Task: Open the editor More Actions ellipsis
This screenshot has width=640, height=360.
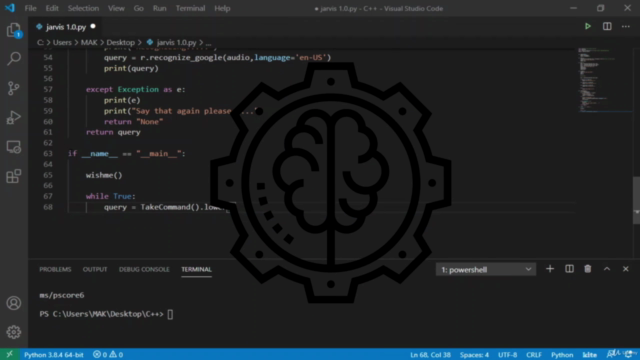Action: (x=626, y=27)
